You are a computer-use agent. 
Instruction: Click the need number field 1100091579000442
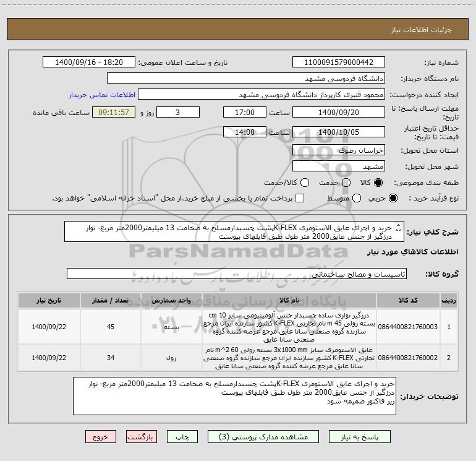click(x=339, y=62)
